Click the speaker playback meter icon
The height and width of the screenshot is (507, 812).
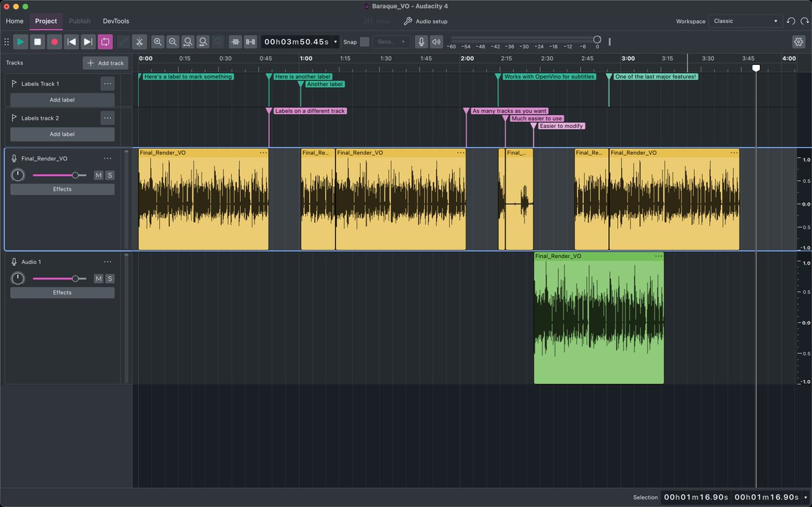click(x=436, y=42)
